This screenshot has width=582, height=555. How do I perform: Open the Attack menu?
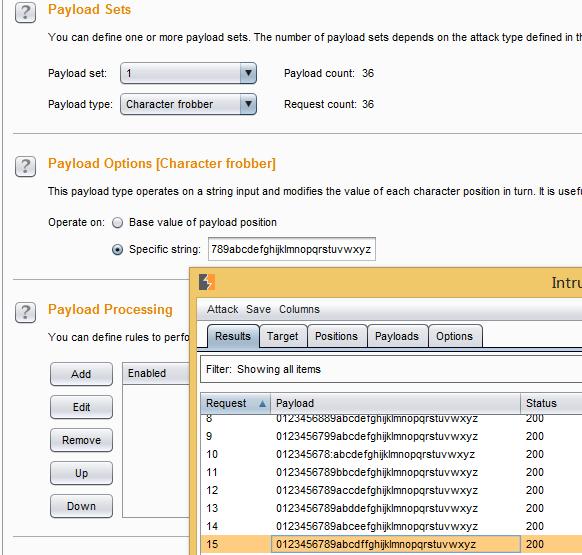click(x=222, y=309)
